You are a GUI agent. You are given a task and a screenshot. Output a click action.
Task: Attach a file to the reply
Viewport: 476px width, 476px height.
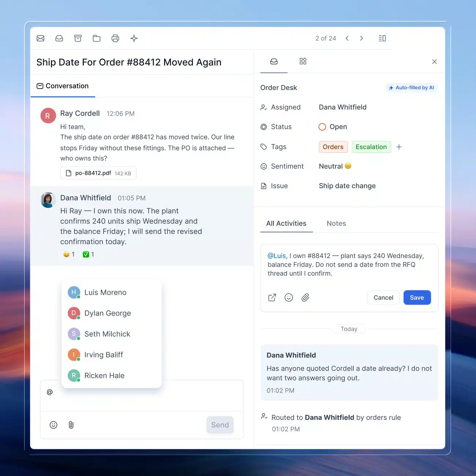click(71, 425)
